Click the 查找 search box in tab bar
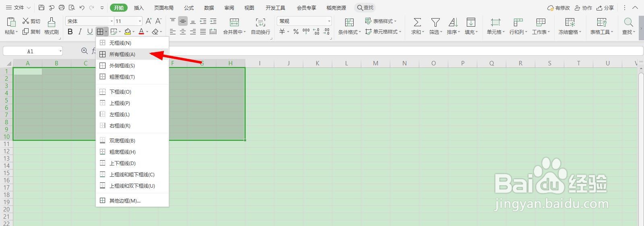Viewport: 644px width, 226px height. click(365, 8)
